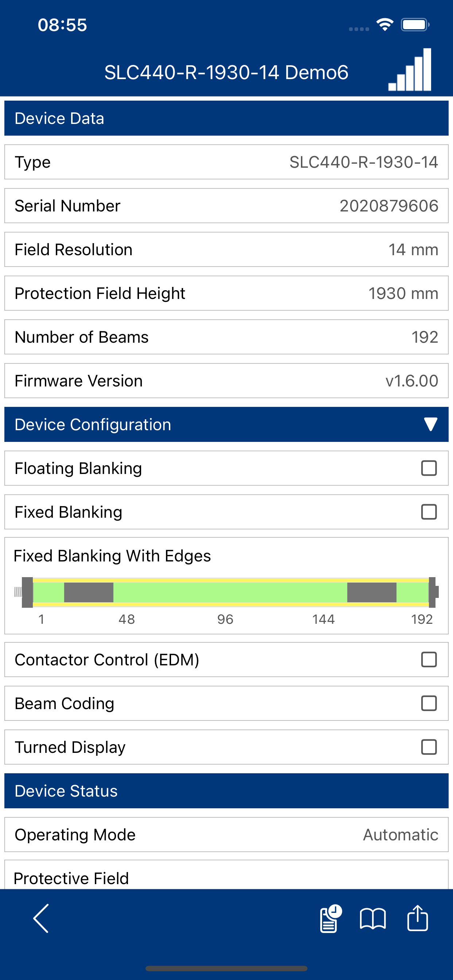Tap the Operating Mode Automatic row
Screen dimensions: 453x980
(226, 835)
